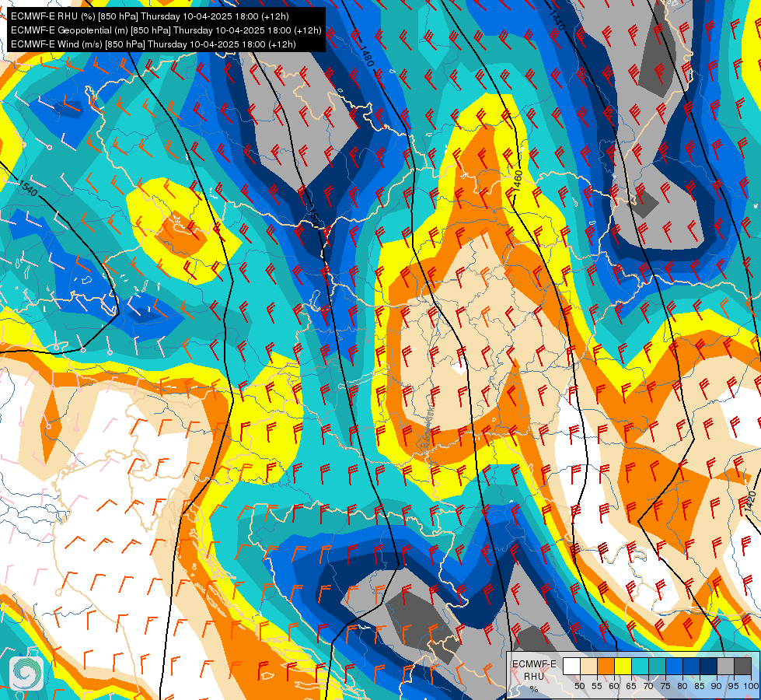The height and width of the screenshot is (700, 761).
Task: Click the ECMWF-E Wind (m/s) header line
Action: pyautogui.click(x=153, y=44)
